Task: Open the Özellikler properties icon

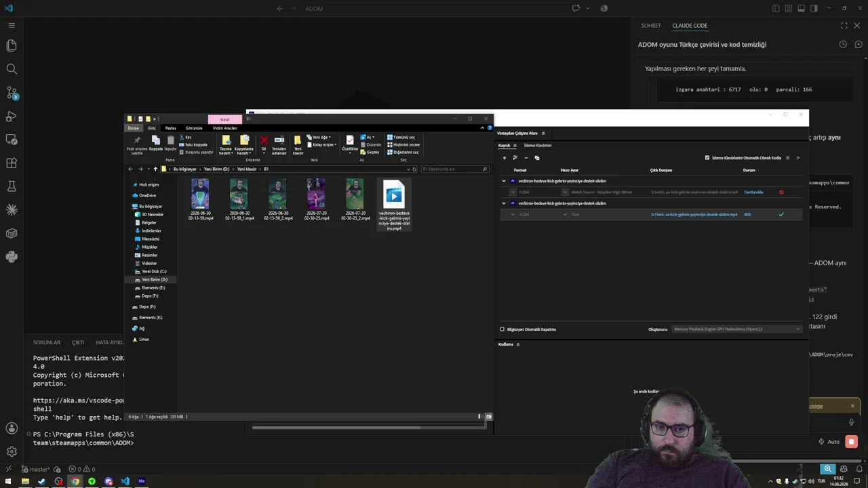Action: pyautogui.click(x=350, y=144)
